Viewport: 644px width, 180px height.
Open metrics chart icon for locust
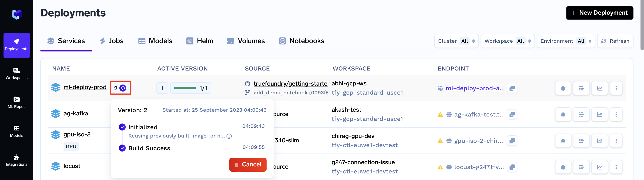[600, 167]
